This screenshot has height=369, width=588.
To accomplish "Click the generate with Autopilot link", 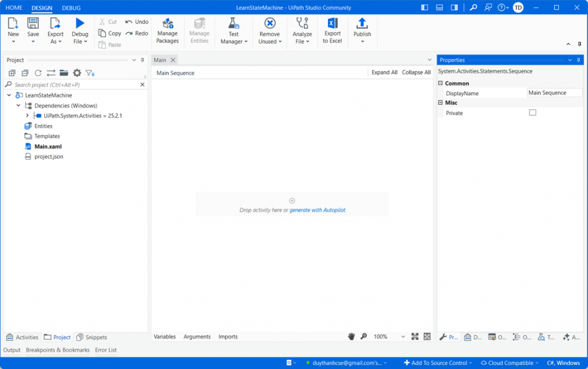I will pyautogui.click(x=317, y=210).
